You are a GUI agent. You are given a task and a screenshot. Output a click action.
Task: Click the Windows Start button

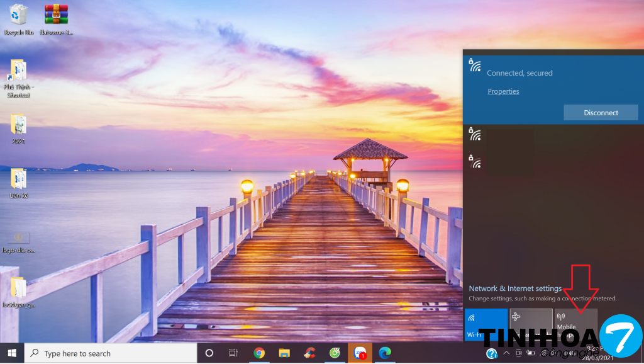tap(11, 353)
